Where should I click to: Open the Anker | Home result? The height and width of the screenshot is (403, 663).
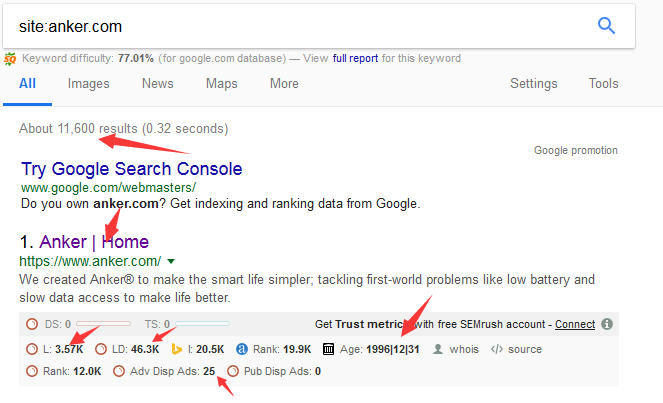(x=94, y=242)
